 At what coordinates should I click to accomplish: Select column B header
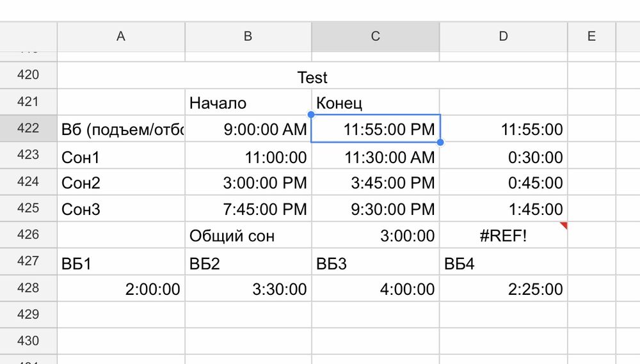248,36
